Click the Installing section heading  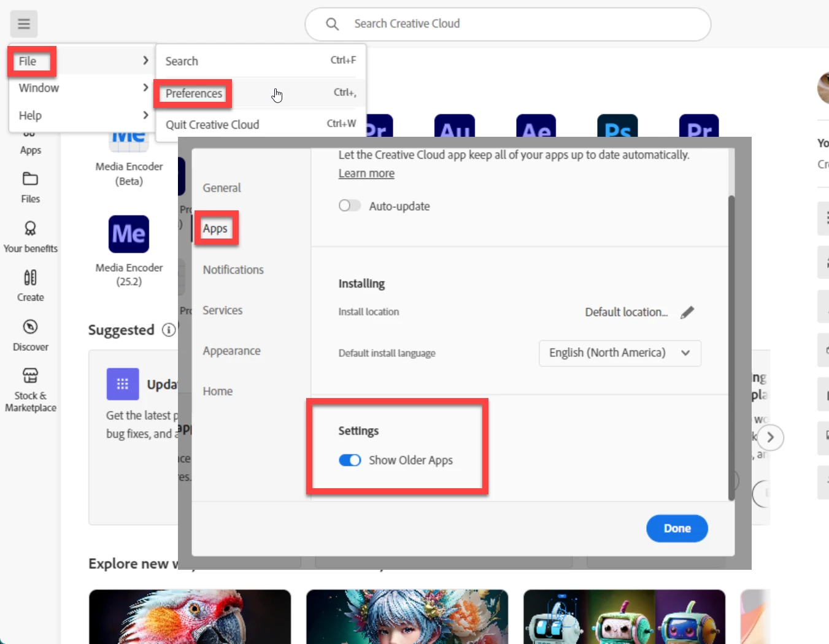click(x=361, y=283)
